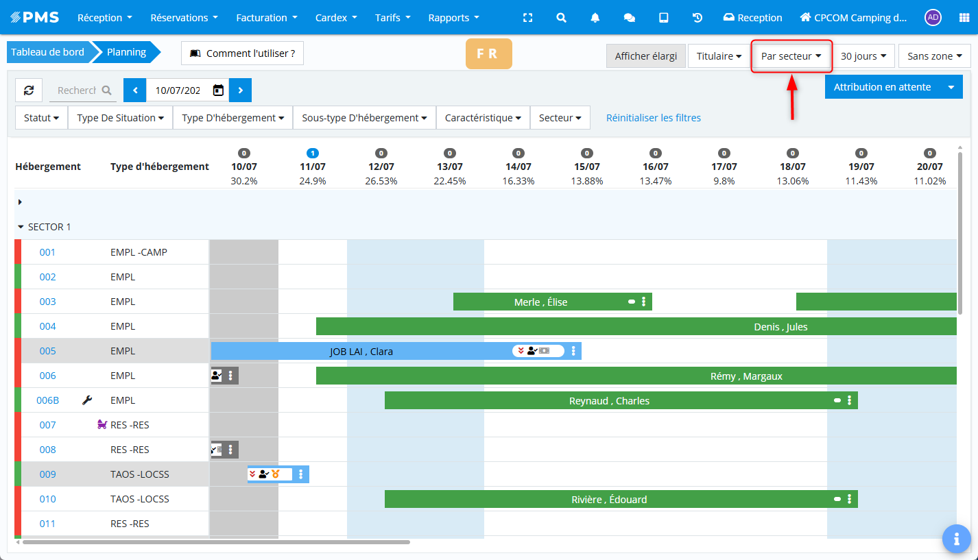Open the calendar date picker icon
978x560 pixels.
click(x=218, y=90)
